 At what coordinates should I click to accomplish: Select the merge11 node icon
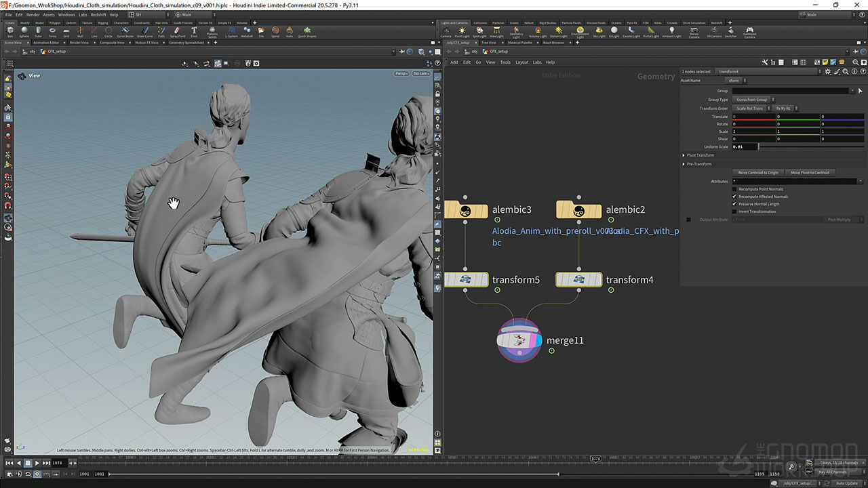(x=519, y=340)
